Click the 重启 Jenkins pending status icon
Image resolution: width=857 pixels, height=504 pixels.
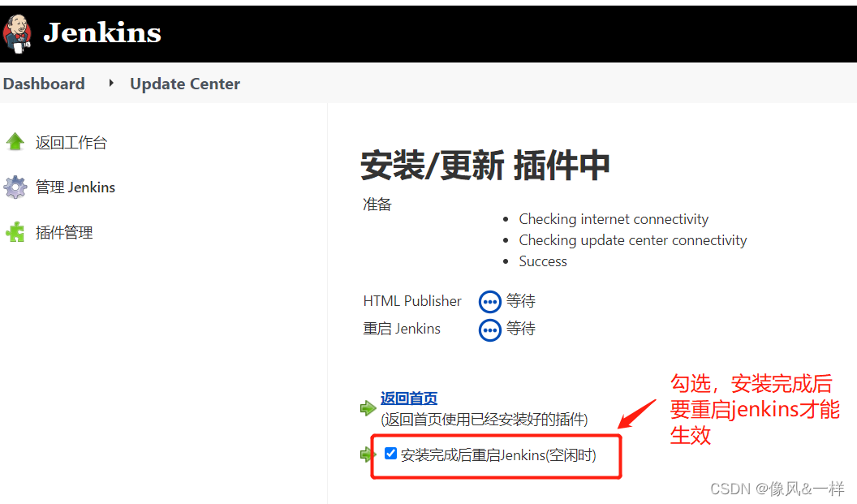(x=489, y=330)
